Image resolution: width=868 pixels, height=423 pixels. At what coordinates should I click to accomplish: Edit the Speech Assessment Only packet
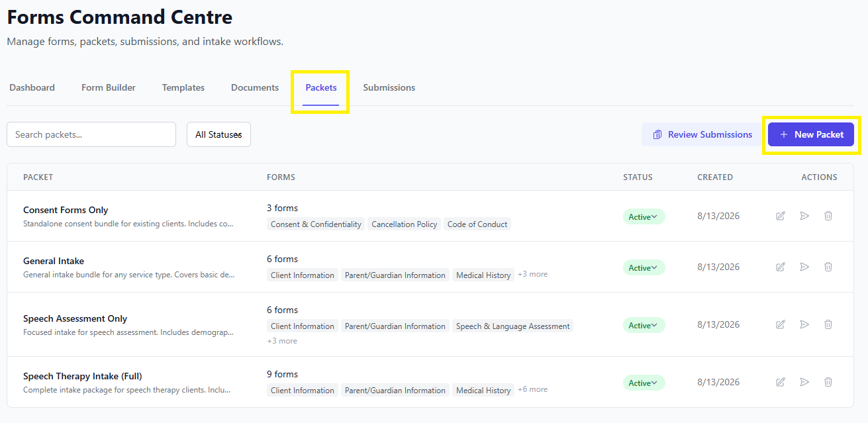coord(781,324)
